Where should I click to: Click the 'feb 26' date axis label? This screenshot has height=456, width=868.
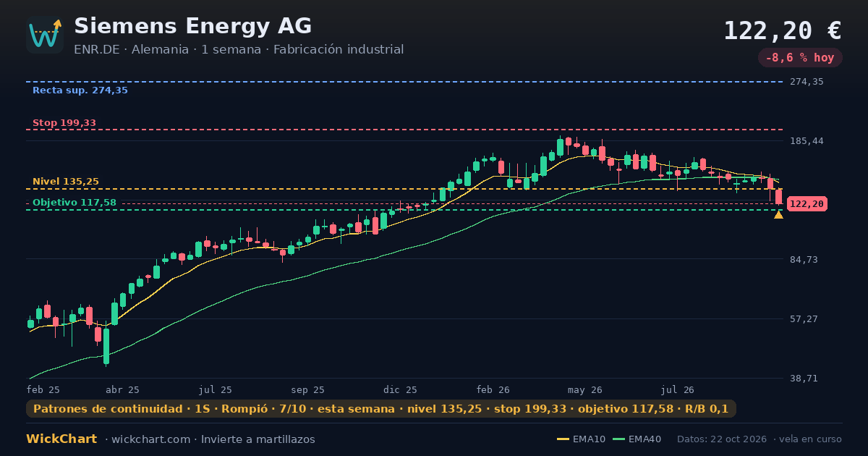(493, 389)
